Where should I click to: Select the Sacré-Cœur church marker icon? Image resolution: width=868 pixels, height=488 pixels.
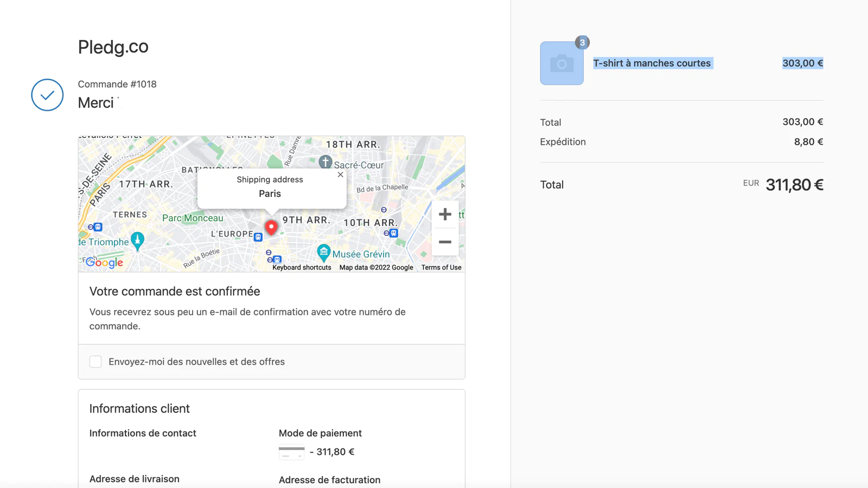tap(325, 162)
